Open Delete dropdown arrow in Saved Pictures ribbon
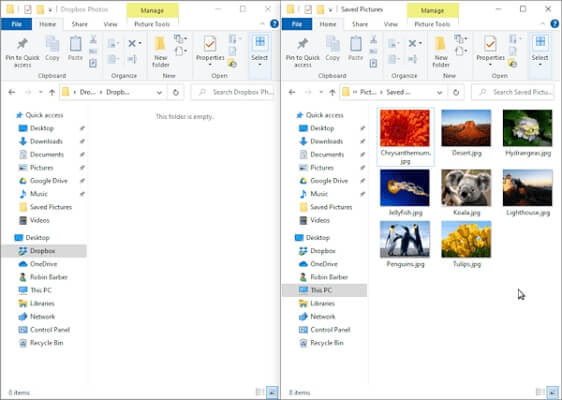 pos(420,43)
